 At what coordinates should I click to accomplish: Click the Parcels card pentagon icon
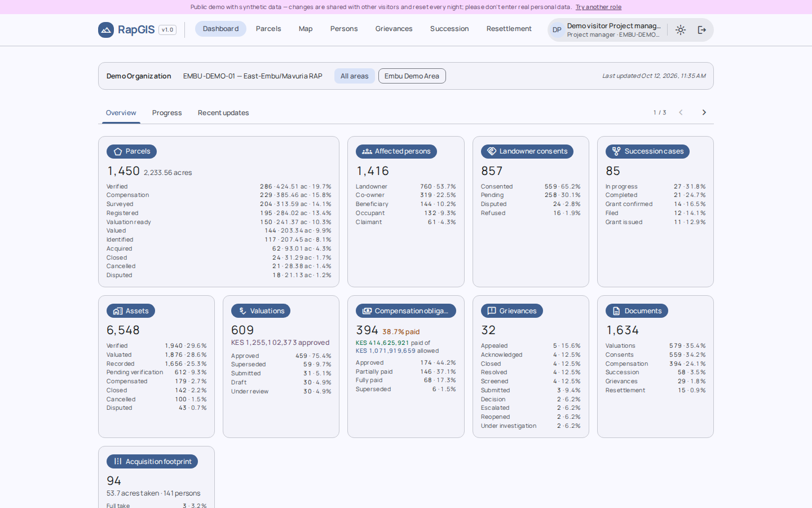[118, 151]
